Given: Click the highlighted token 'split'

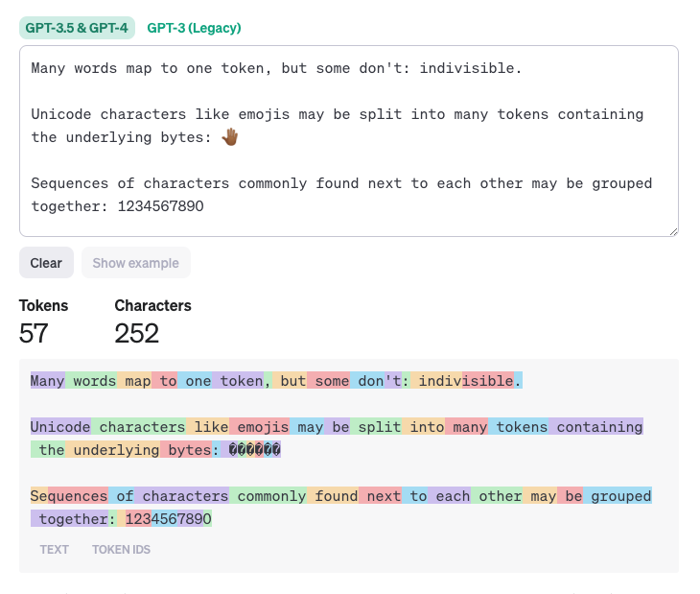Looking at the screenshot, I should click(x=376, y=426).
